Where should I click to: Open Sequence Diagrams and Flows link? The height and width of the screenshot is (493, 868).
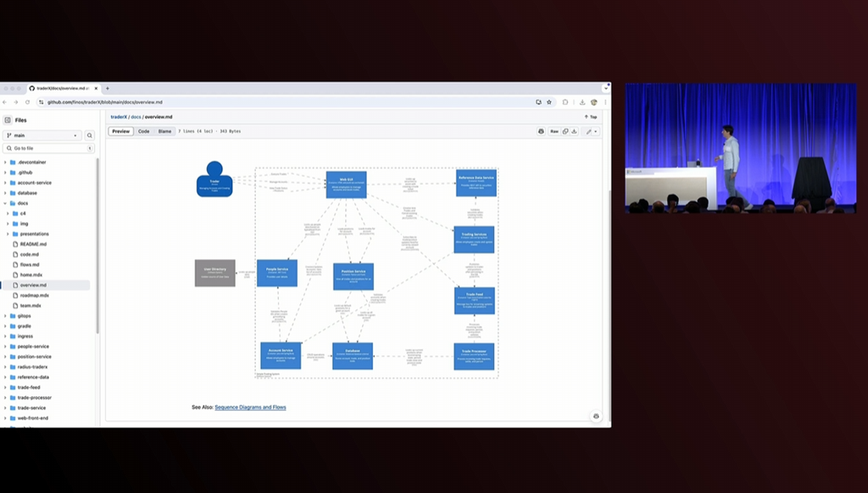[x=250, y=407]
